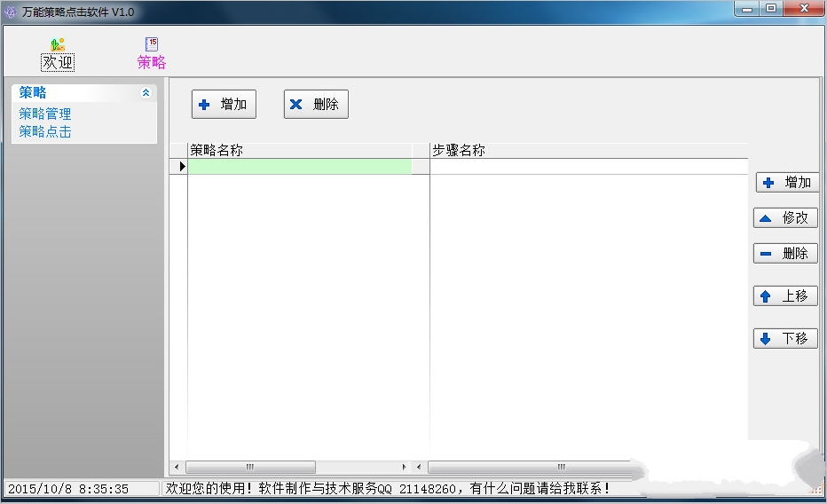
Task: Click the top 增加 button above the strategy table
Action: coord(224,105)
